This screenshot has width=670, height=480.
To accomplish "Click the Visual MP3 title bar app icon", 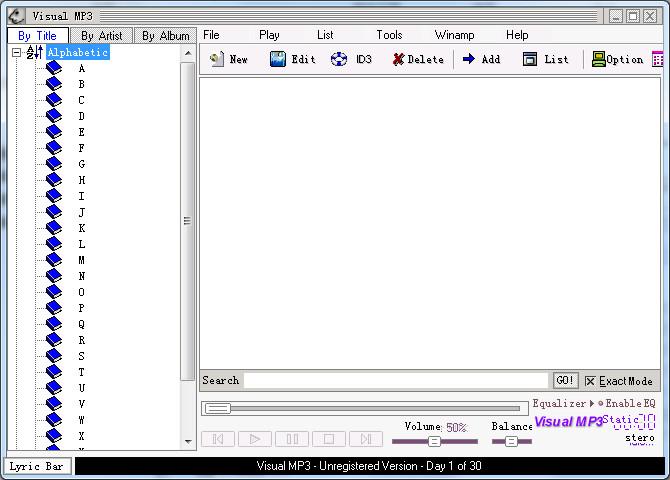I will coord(16,16).
